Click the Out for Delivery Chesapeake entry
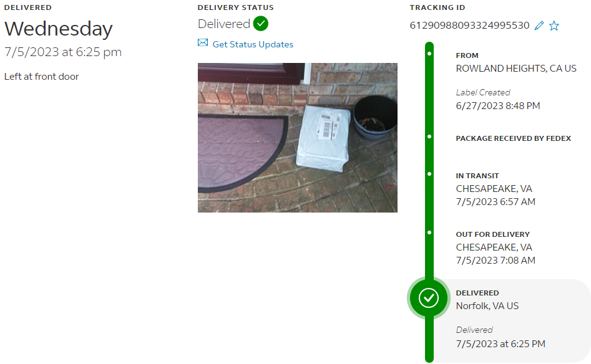The width and height of the screenshot is (591, 364). (496, 247)
